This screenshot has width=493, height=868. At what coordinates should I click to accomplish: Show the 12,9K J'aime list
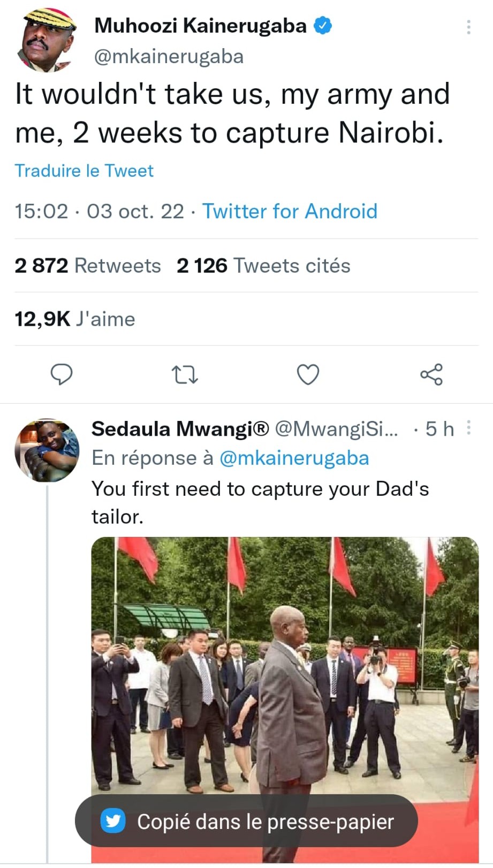tap(75, 319)
